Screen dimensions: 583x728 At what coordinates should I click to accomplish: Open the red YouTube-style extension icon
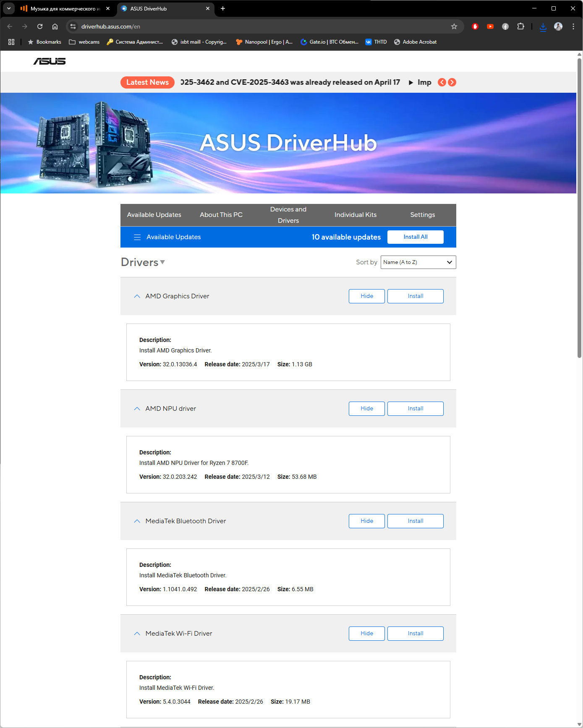click(490, 26)
